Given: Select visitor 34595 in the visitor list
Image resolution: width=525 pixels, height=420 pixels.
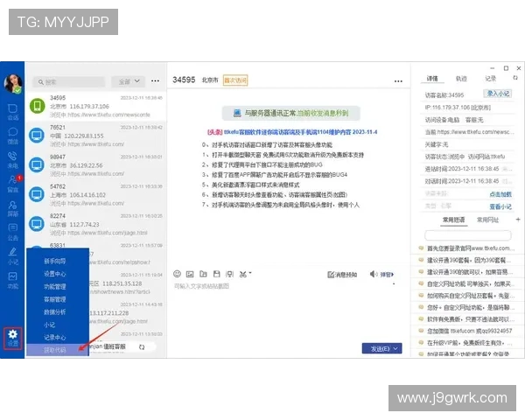Looking at the screenshot, I should [96, 106].
